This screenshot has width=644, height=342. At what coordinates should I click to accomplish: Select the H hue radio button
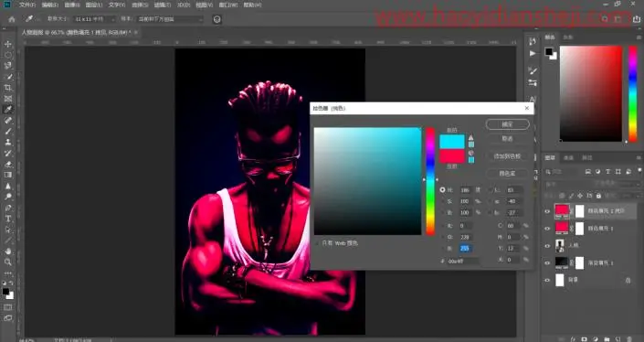pos(442,190)
